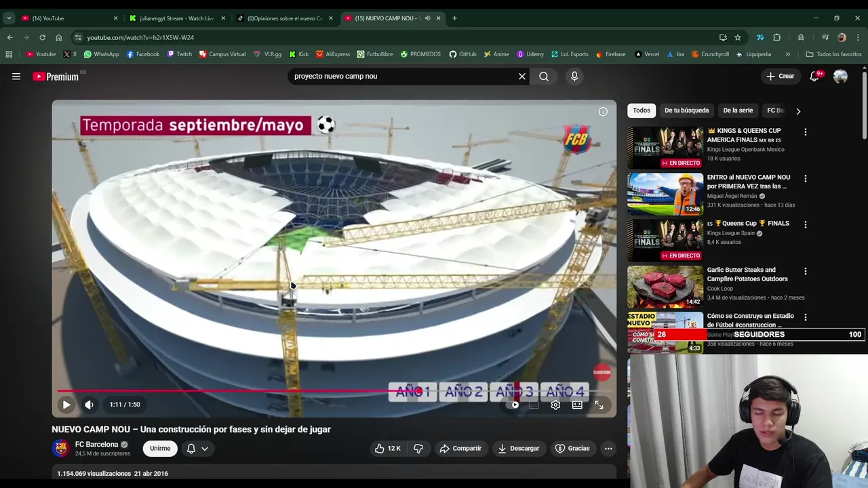Open the account avatar menu
The width and height of the screenshot is (868, 488).
(840, 77)
